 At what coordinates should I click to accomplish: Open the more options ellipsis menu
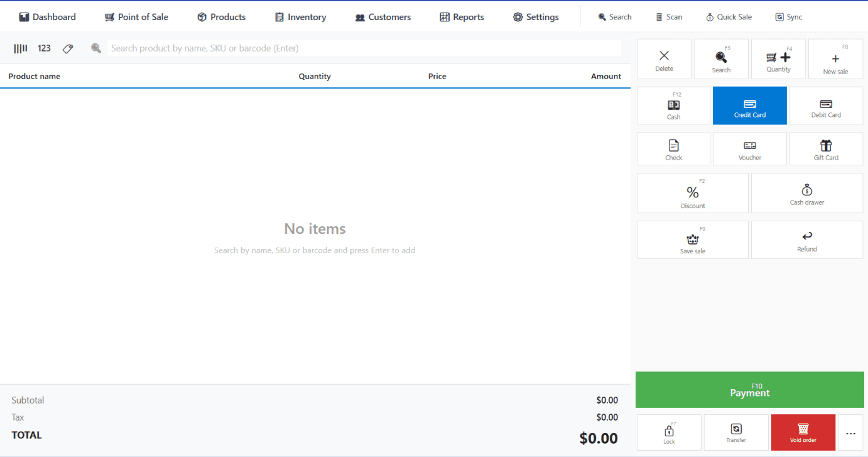850,432
